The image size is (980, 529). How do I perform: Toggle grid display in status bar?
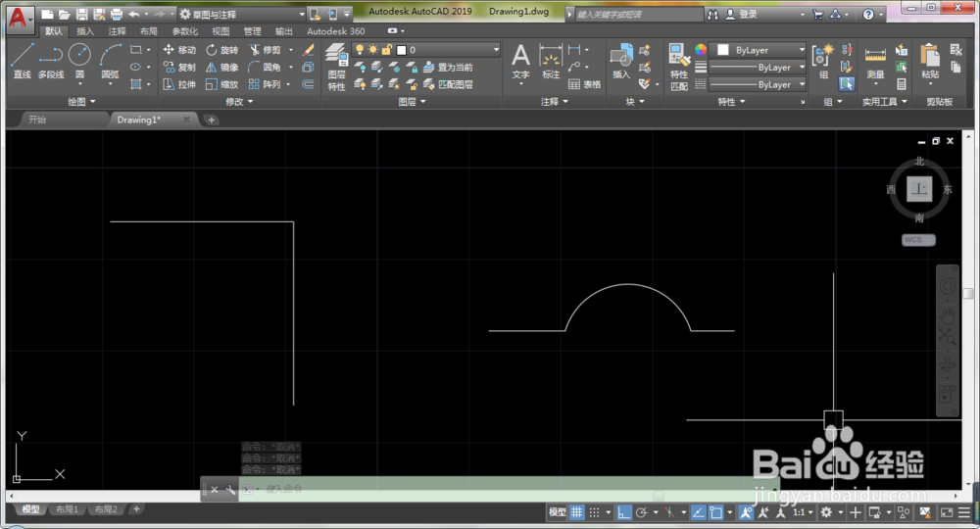tap(576, 512)
